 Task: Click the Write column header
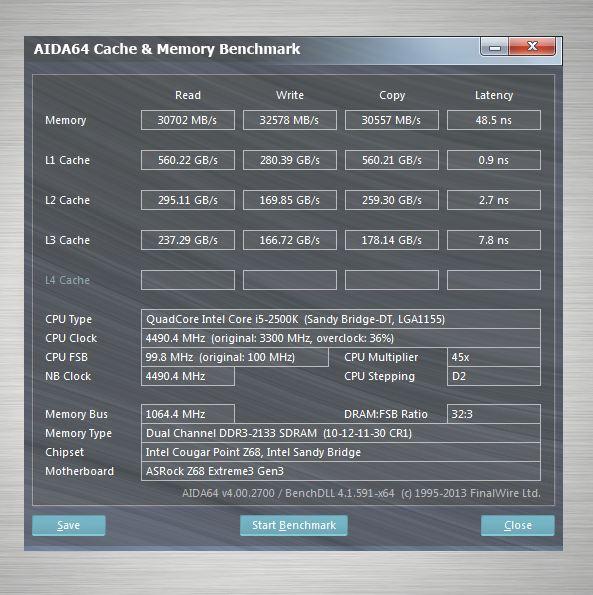(290, 95)
